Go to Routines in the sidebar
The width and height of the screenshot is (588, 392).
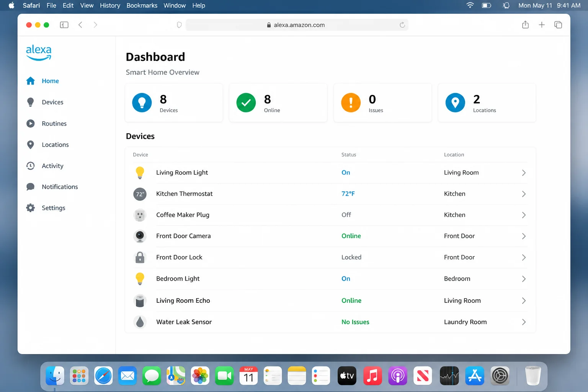[x=46, y=124]
